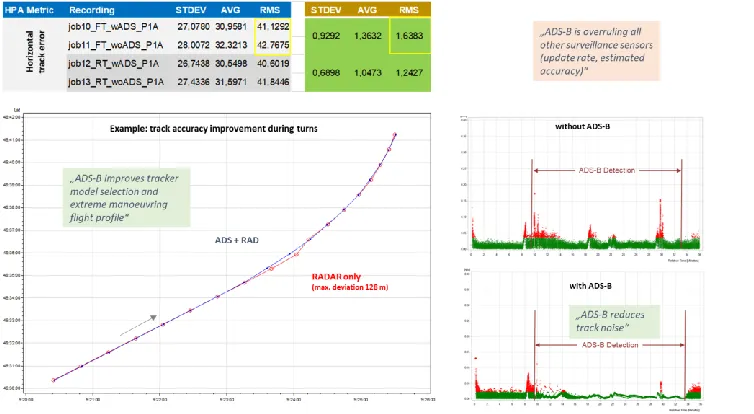
Task: Select the gold "AVG" header
Action: coord(367,10)
